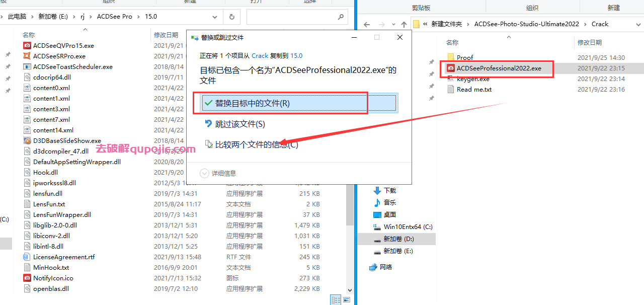The height and width of the screenshot is (305, 644).
Task: Click the D3DBaseSlideShow.exe icon
Action: coord(27,140)
